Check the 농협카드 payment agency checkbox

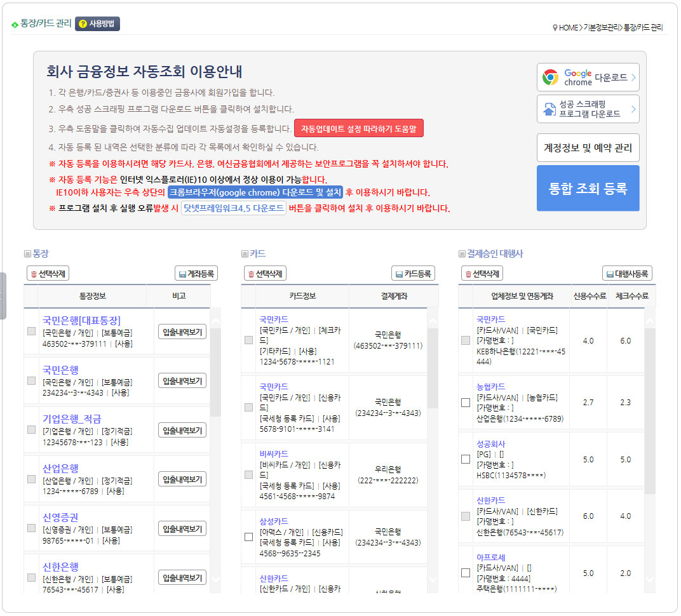point(466,403)
